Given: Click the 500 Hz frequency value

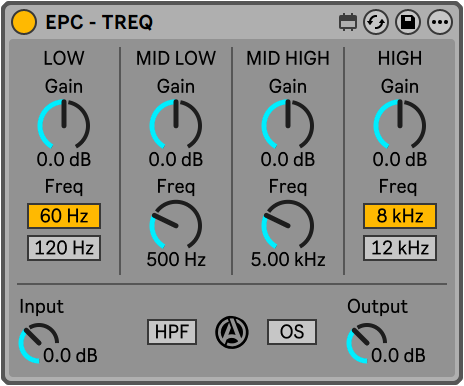Looking at the screenshot, I should coord(176,259).
